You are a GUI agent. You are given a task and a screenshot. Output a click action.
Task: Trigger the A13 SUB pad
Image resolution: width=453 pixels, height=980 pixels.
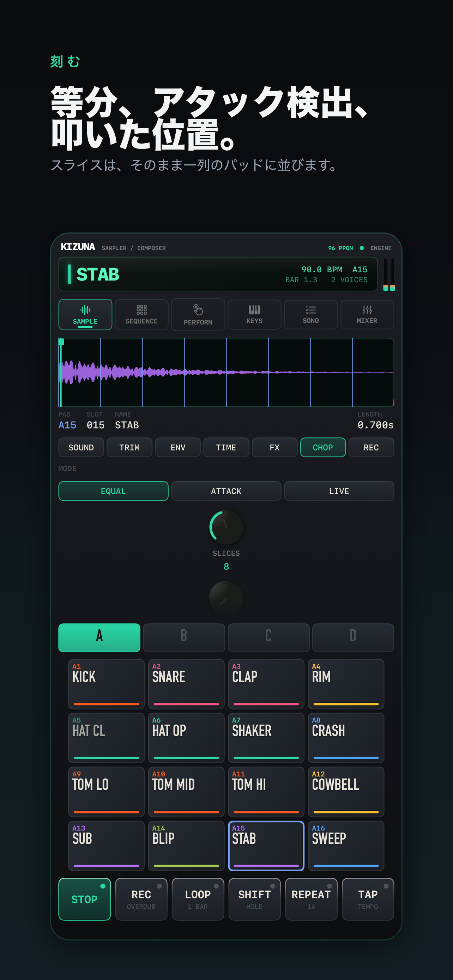[x=107, y=846]
